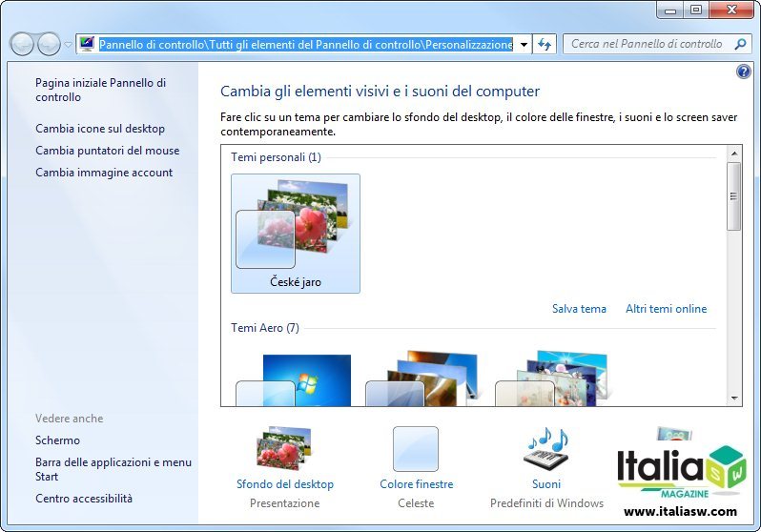Click the themes list scrollbar up arrow
Screen dimensions: 761x532
734,153
